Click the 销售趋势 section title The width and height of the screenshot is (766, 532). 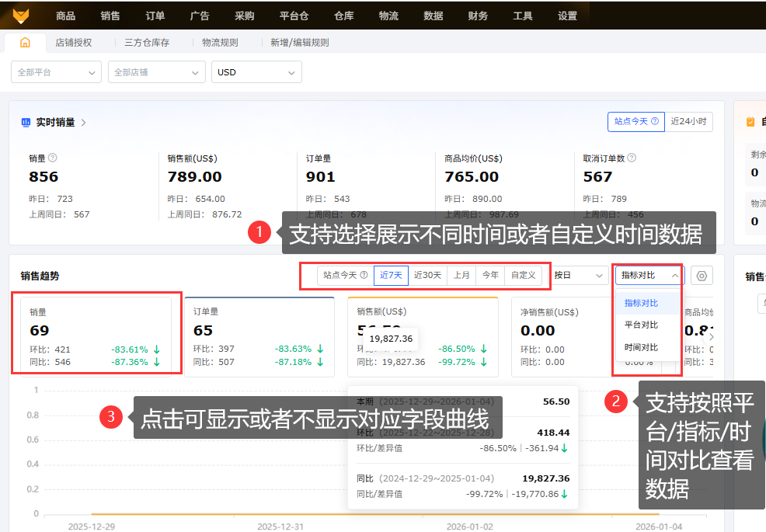point(40,276)
